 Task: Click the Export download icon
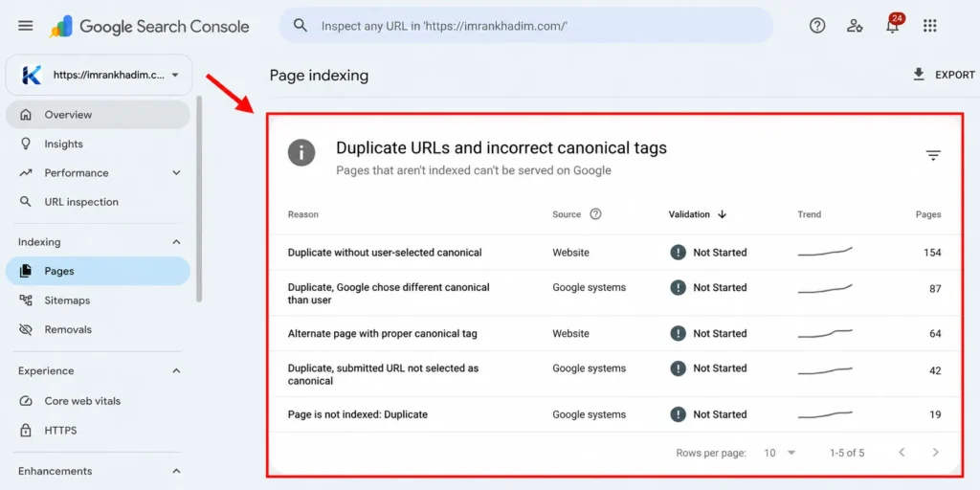[918, 75]
